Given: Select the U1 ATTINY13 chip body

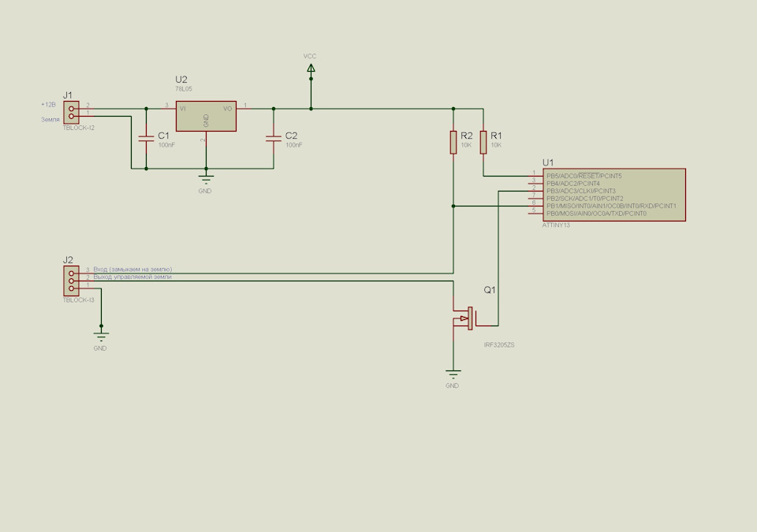Looking at the screenshot, I should point(614,195).
